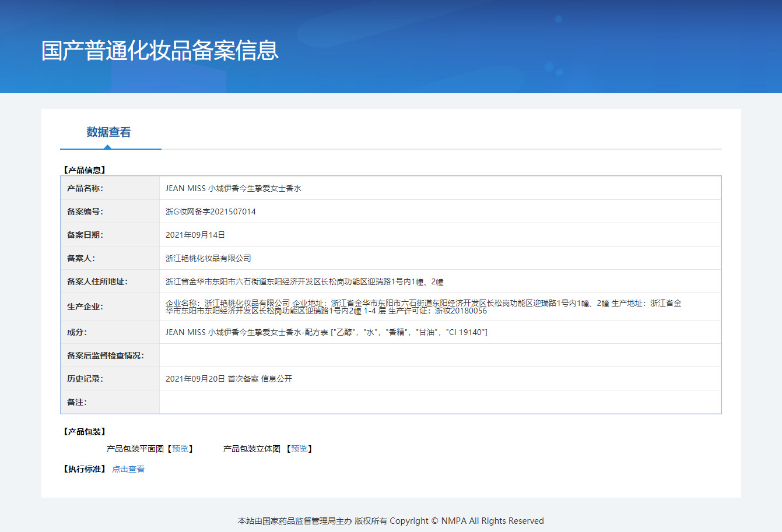Select the filer address value text
The width and height of the screenshot is (782, 532).
[304, 281]
